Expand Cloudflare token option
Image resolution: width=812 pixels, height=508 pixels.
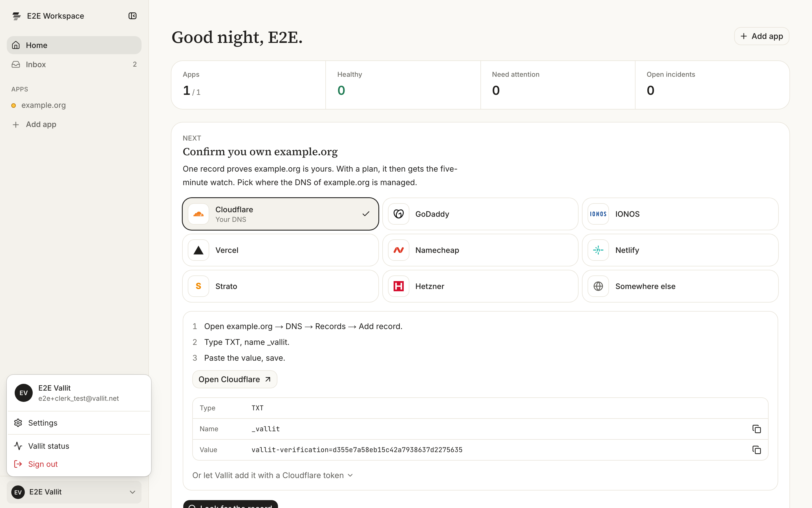pyautogui.click(x=272, y=476)
